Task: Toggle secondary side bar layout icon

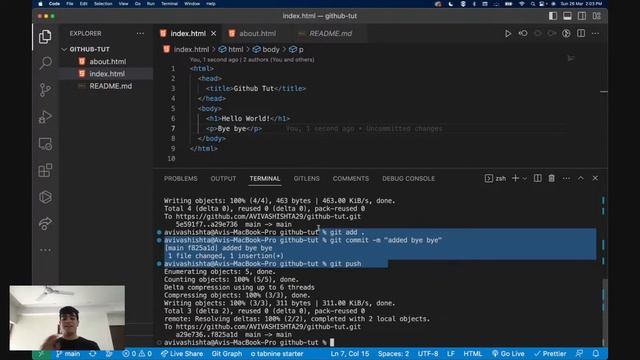Action: pos(582,16)
